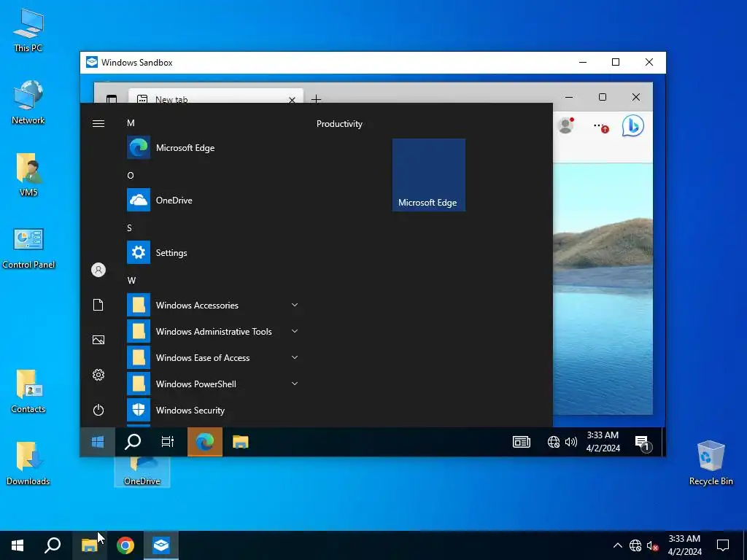Click the host network tray icon
Screen dimensions: 747x560
635,545
